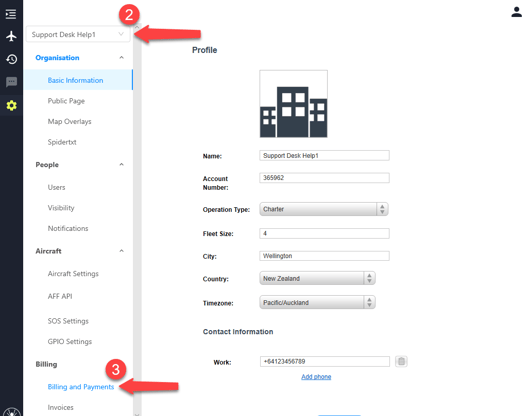Image resolution: width=528 pixels, height=416 pixels.
Task: Open the Invoices menu item
Action: tap(61, 408)
